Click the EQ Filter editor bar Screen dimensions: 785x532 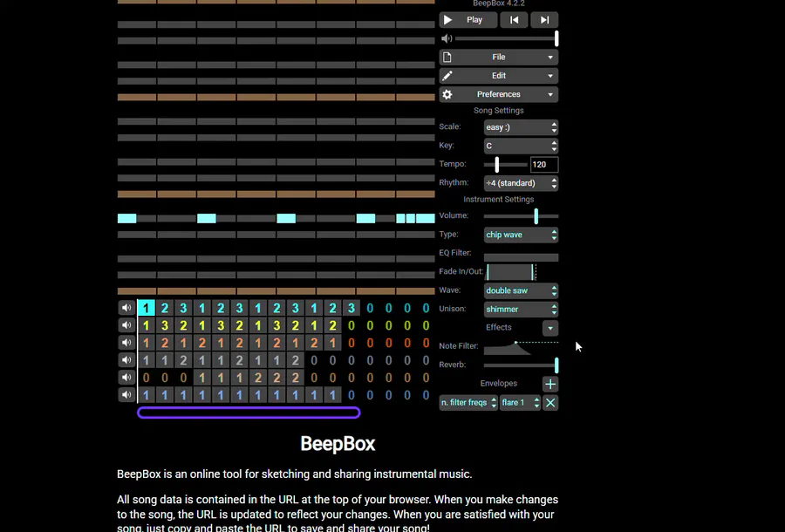click(521, 257)
